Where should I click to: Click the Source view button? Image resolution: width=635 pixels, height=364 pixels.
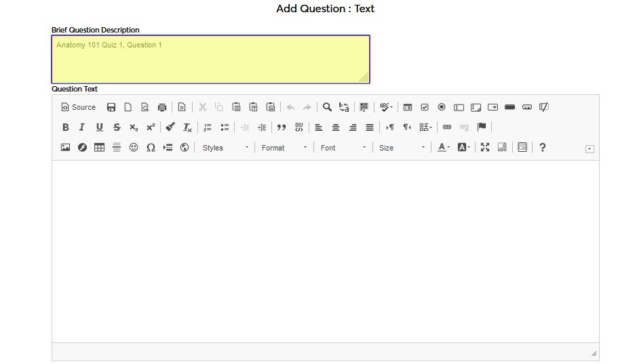click(79, 107)
